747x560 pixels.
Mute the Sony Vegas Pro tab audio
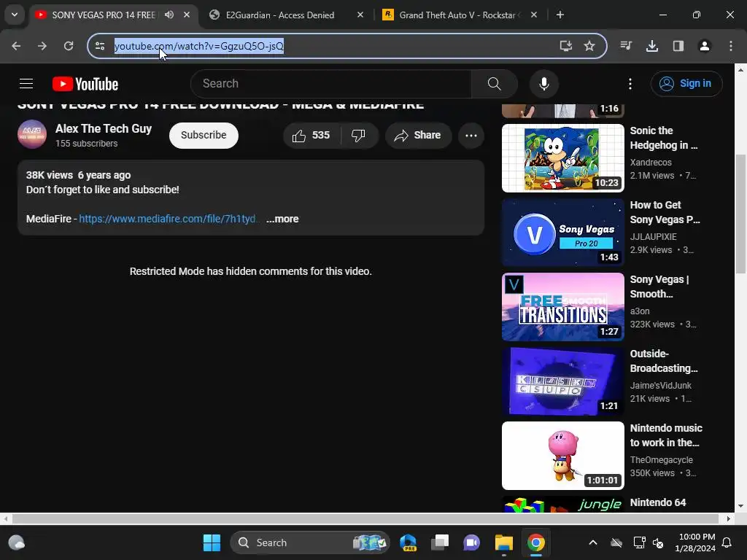[169, 15]
